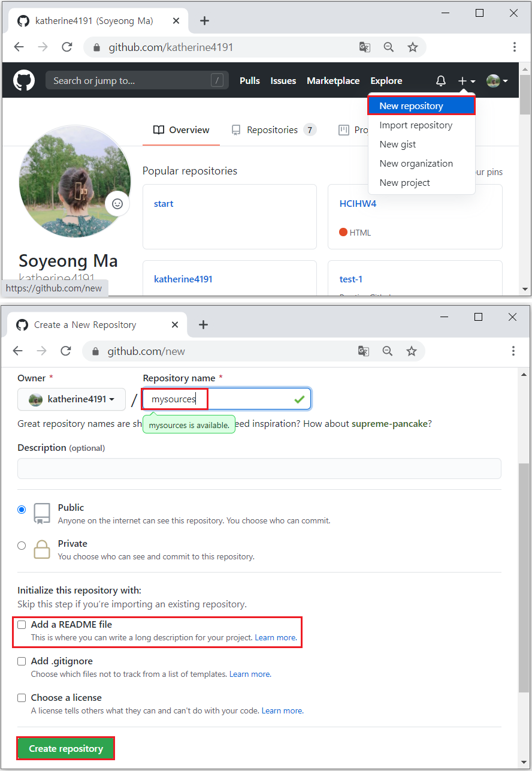
Task: Click the Description optional input field
Action: pos(259,469)
